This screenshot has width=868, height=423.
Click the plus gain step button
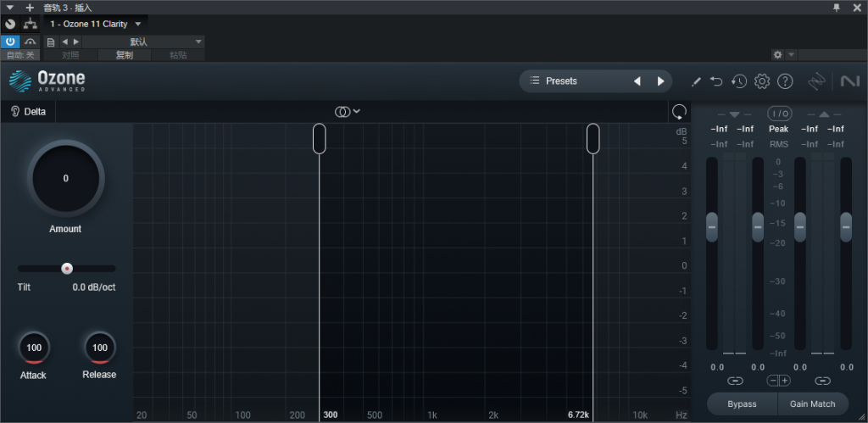(785, 381)
